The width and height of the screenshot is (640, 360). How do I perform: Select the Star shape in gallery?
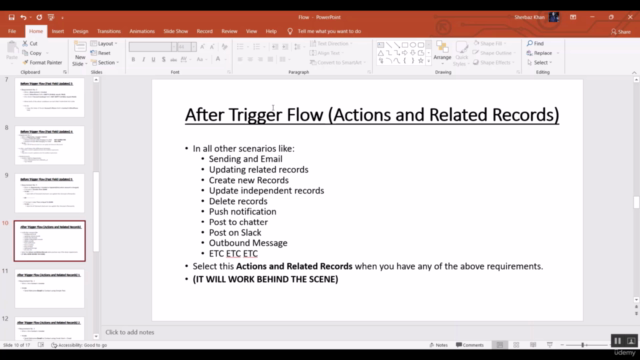click(420, 61)
